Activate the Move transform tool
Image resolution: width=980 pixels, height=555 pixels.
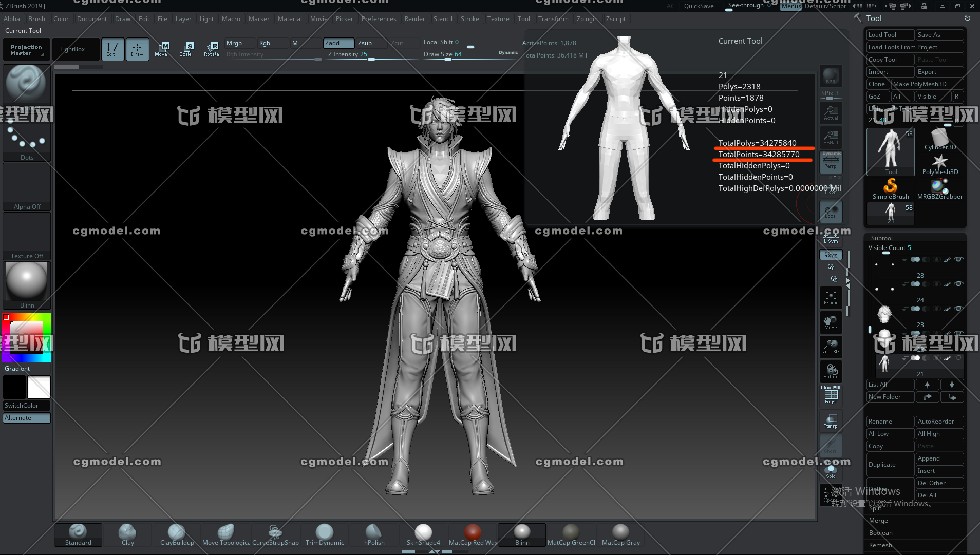(x=161, y=49)
